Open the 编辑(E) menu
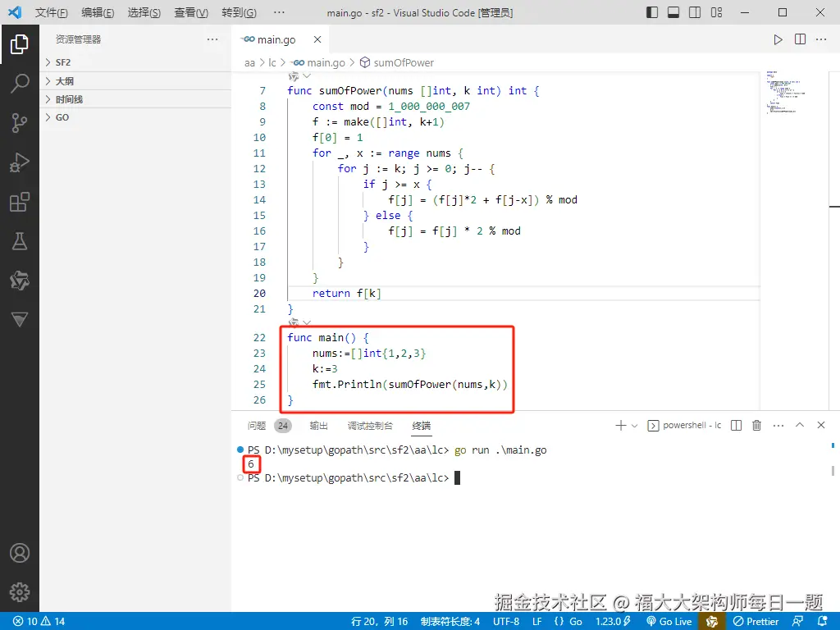840x630 pixels. click(x=98, y=12)
